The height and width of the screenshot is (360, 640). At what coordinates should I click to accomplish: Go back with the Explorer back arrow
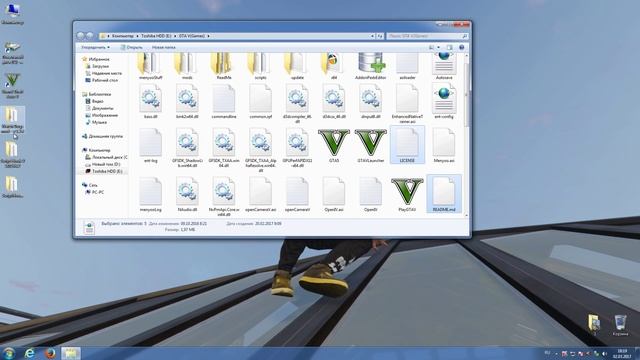80,36
